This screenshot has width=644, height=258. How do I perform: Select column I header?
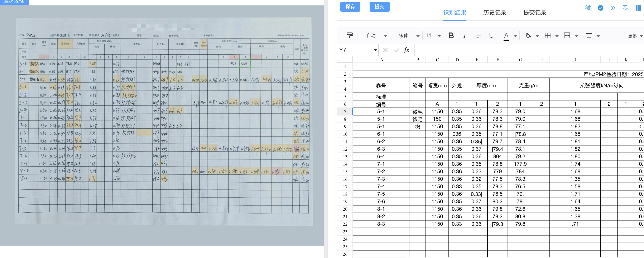[575, 60]
